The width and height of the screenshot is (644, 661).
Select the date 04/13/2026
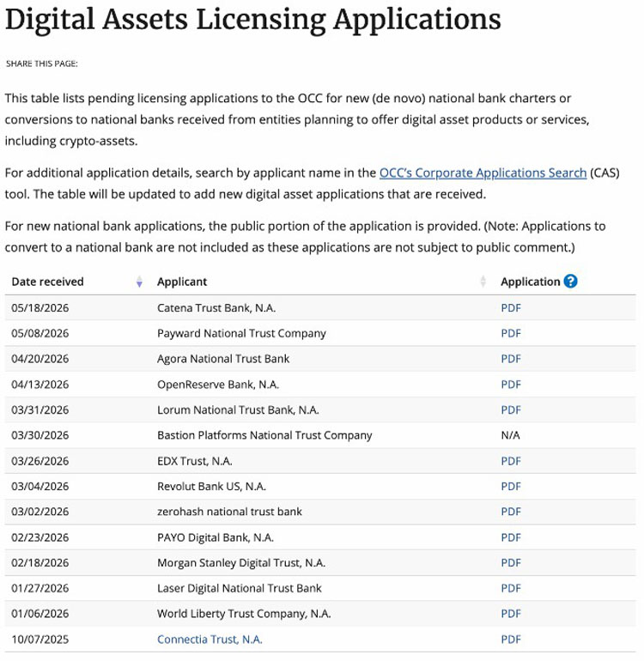tap(40, 385)
